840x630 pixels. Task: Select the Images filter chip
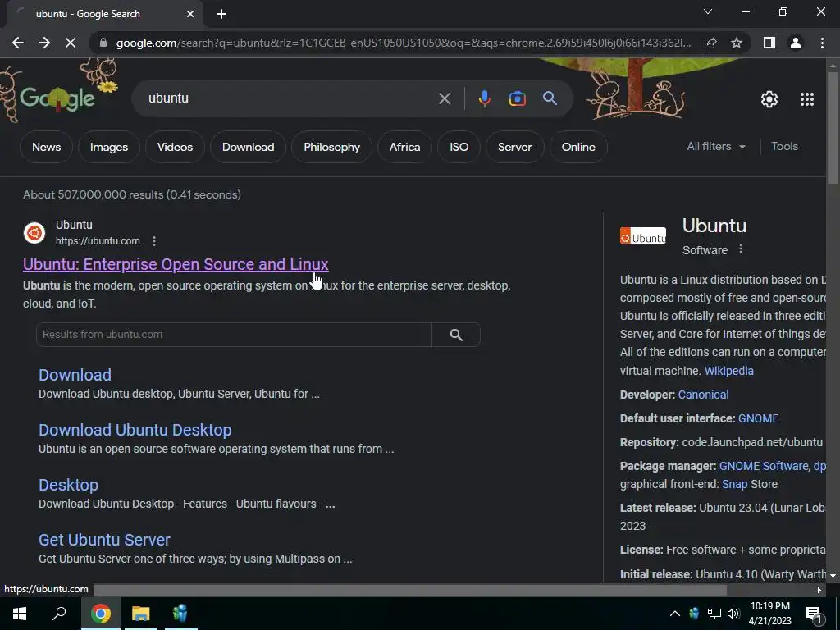point(109,147)
